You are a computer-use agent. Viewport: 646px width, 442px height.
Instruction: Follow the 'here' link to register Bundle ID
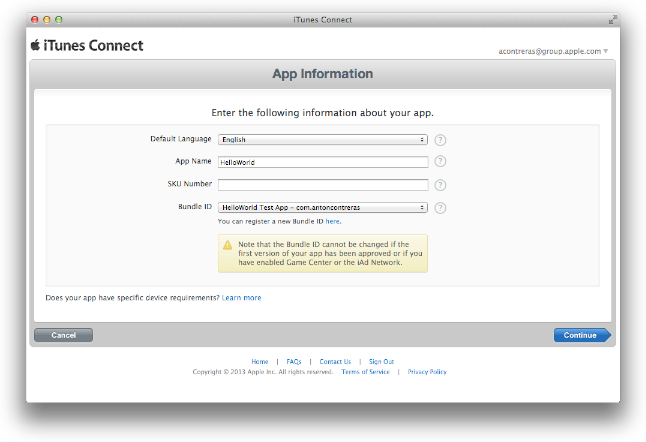pos(332,221)
